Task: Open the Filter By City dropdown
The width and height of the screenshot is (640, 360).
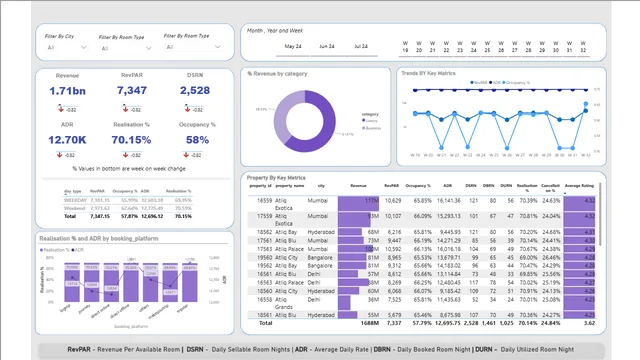Action: coord(67,47)
